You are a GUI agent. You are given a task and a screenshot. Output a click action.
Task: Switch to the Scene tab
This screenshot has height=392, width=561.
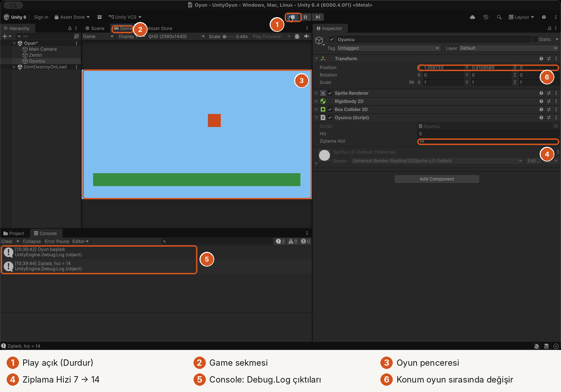tap(95, 28)
